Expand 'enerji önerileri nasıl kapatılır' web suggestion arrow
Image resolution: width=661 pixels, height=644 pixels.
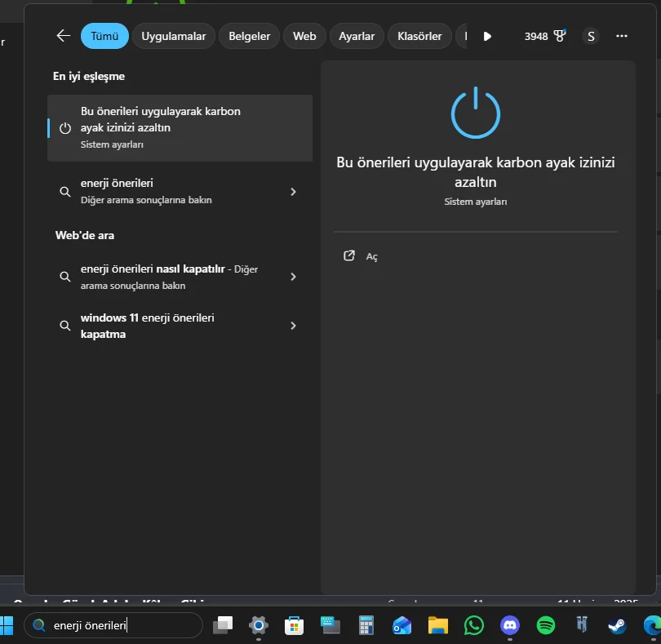point(293,277)
